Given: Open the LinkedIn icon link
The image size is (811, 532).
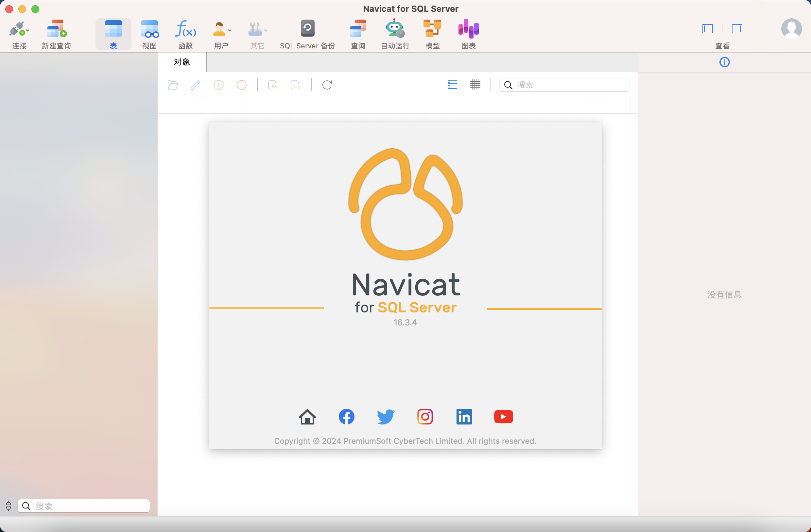Looking at the screenshot, I should [x=464, y=417].
